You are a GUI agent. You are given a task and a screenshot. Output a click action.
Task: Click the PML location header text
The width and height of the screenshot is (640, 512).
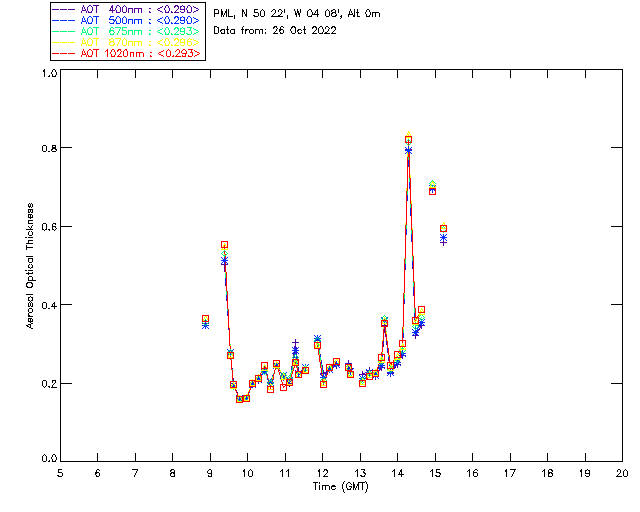point(297,13)
